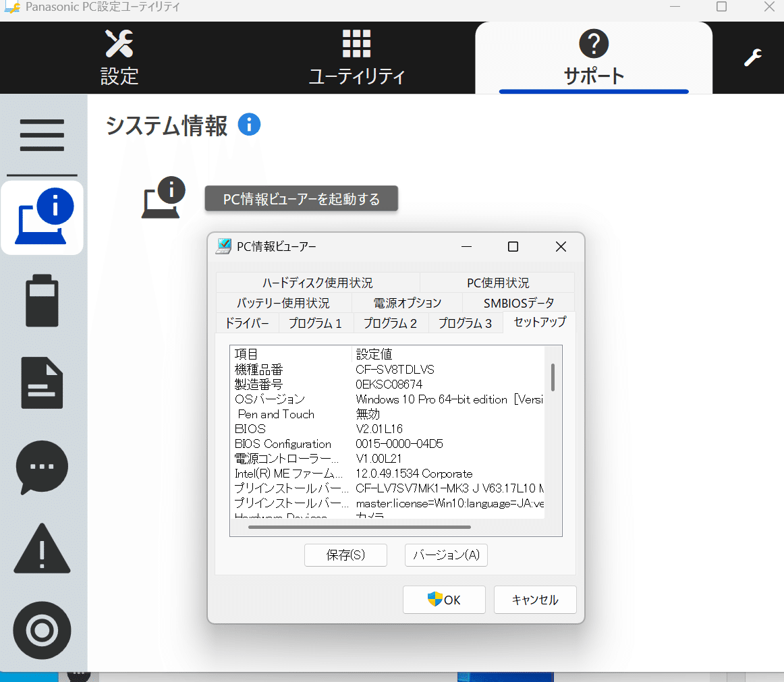Open the hamburger menu in sidebar
Screen dimensions: 784x682
[x=42, y=135]
